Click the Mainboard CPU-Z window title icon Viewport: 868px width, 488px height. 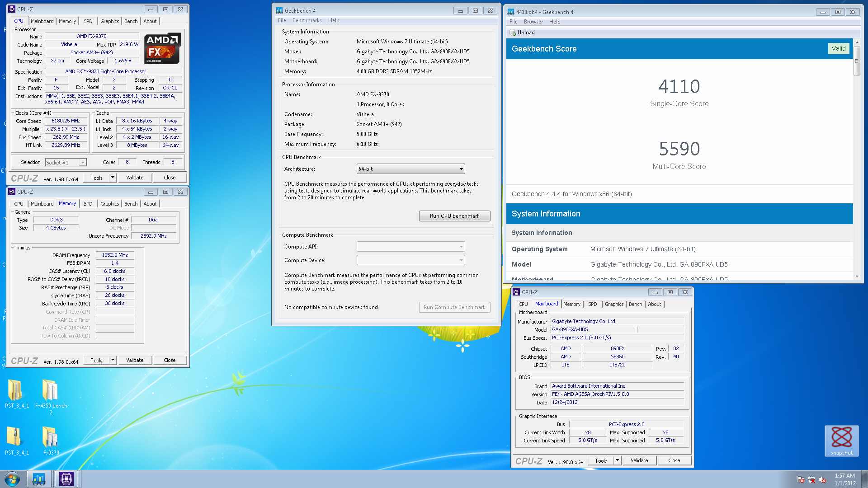point(516,292)
